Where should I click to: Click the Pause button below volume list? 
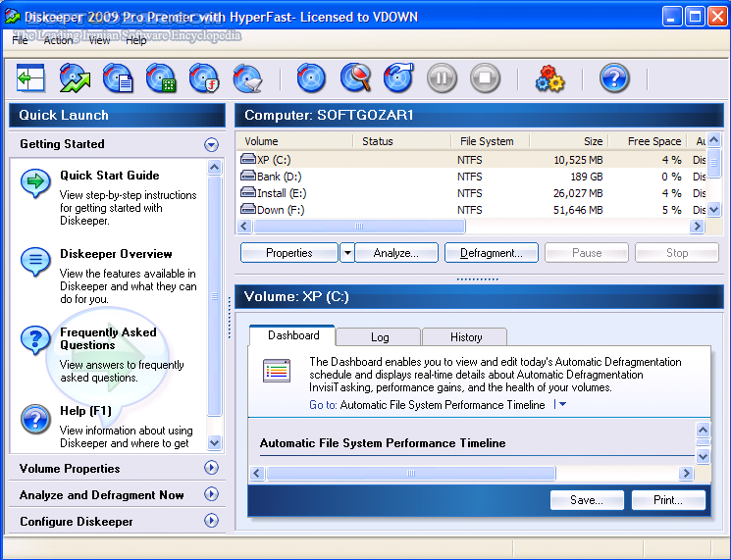click(x=587, y=253)
